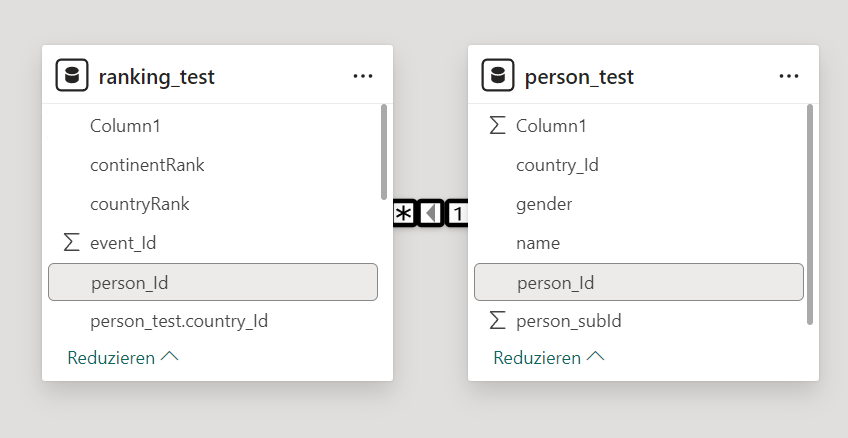Click the person_test table header title
The image size is (848, 438).
click(x=579, y=77)
